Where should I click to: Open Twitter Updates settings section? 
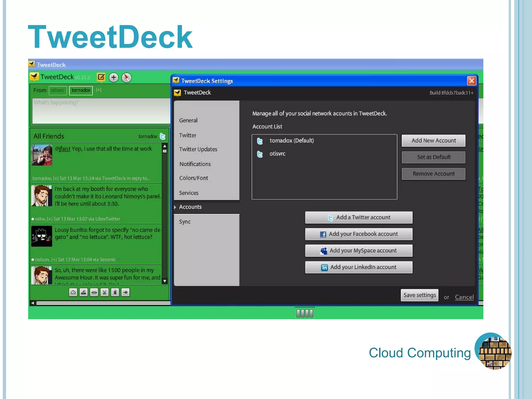198,149
